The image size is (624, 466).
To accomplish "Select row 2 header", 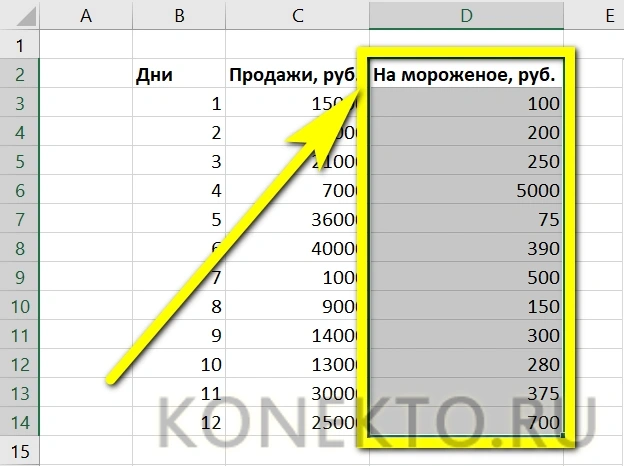I will pos(20,75).
